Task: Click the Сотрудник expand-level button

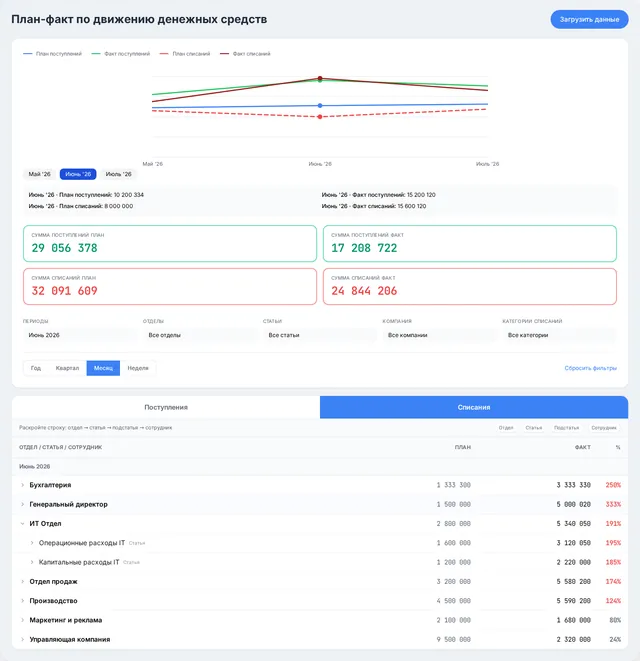Action: click(604, 428)
